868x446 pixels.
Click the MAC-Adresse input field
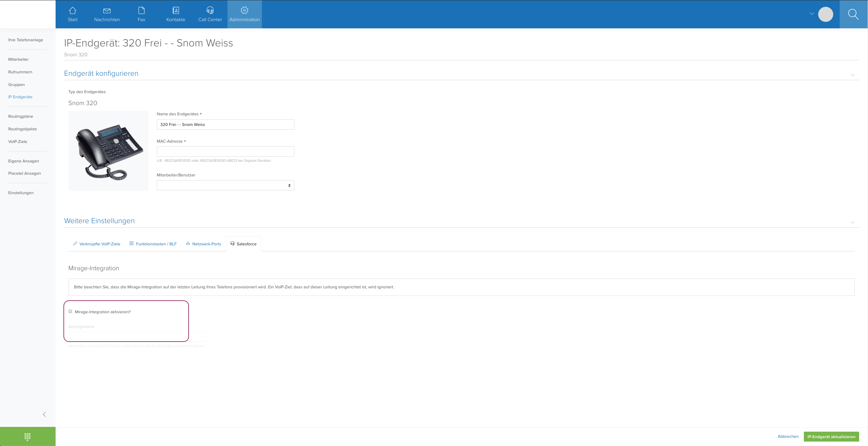click(225, 152)
